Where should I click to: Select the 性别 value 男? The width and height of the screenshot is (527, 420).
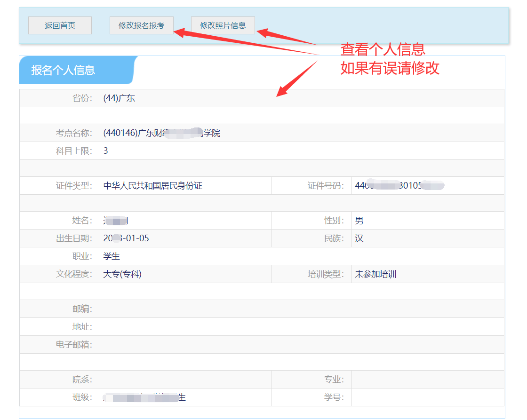359,221
